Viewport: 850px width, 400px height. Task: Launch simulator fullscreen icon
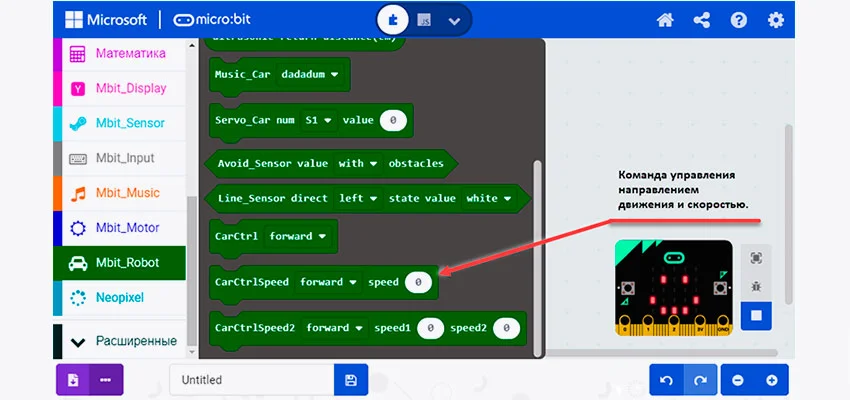(x=757, y=258)
